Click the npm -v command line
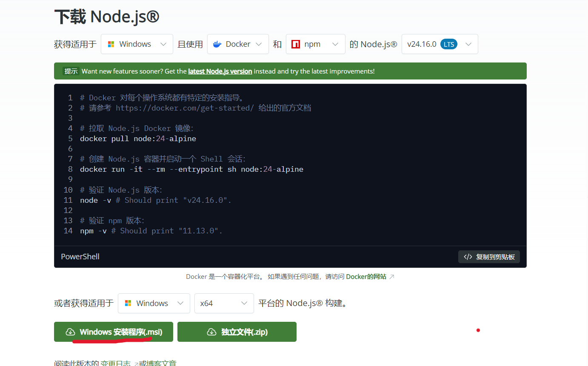The height and width of the screenshot is (366, 588). coord(151,231)
